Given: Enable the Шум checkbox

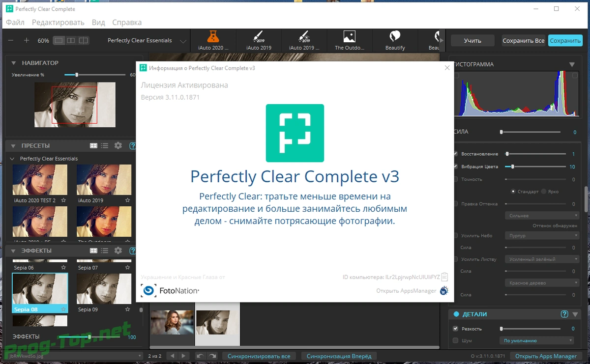Looking at the screenshot, I should pos(455,340).
